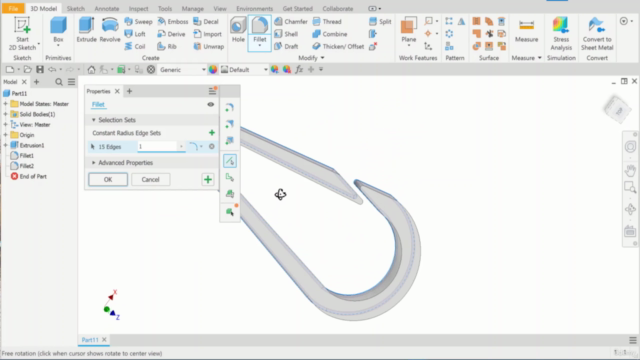This screenshot has height=360, width=640.
Task: Switch to the Sketch ribbon tab
Action: [76, 9]
